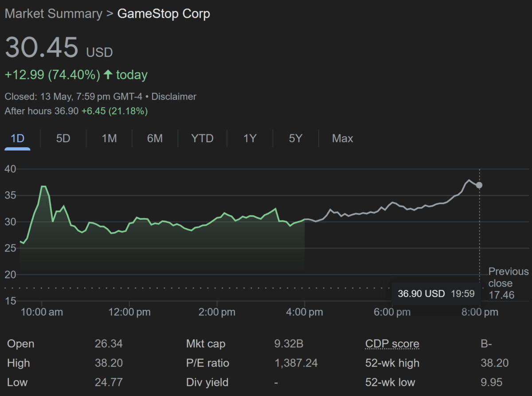Select the YTD tab
The width and height of the screenshot is (532, 396).
(x=202, y=138)
